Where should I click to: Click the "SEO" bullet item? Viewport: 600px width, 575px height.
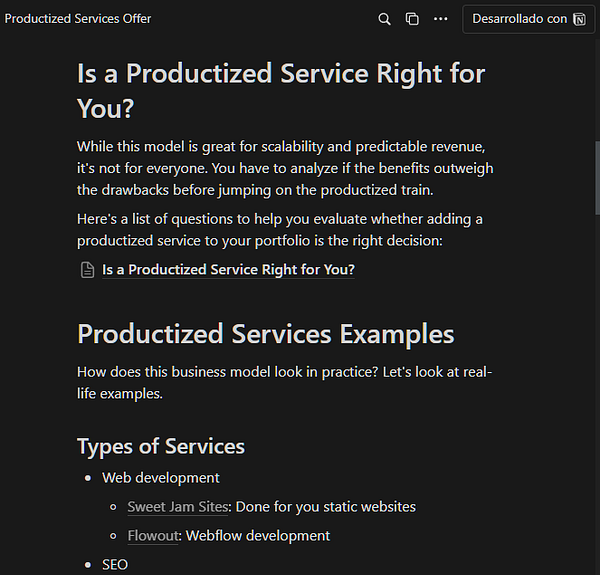coord(115,565)
